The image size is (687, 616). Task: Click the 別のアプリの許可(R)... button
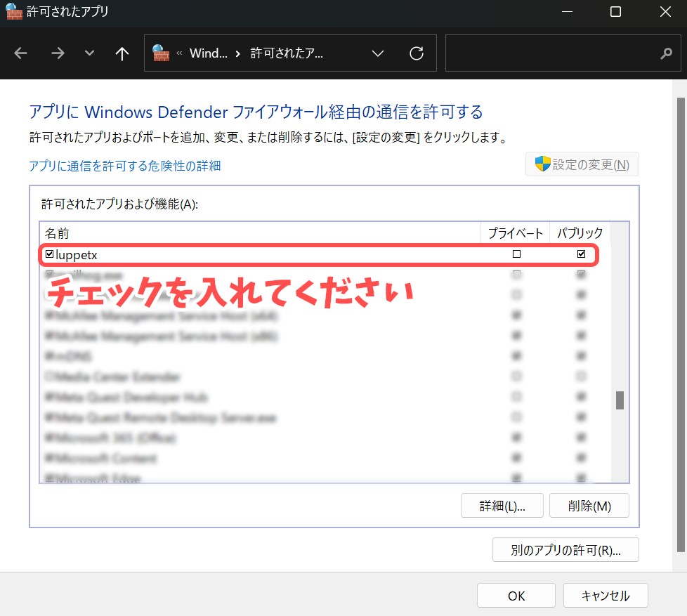(x=565, y=550)
